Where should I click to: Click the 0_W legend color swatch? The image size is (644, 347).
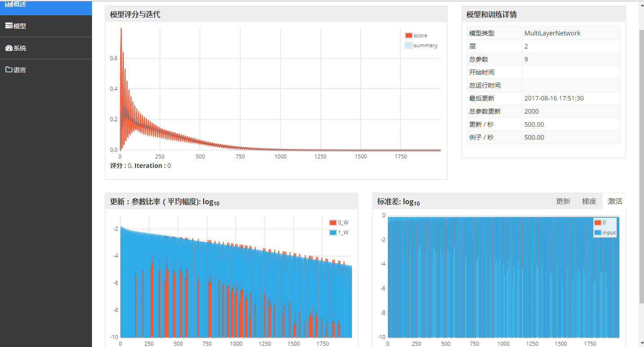[x=333, y=223]
